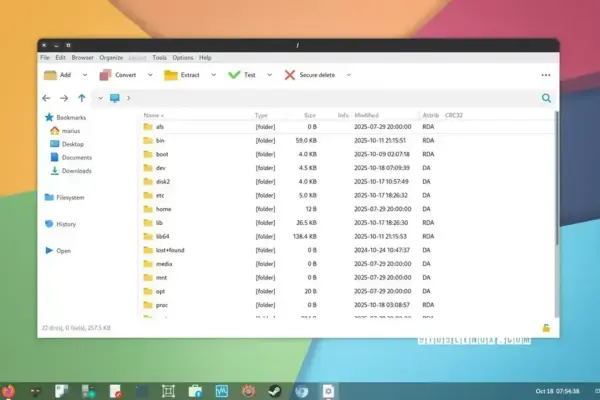Select the lib folder icon
Viewport: 600px width, 400px height.
point(148,223)
